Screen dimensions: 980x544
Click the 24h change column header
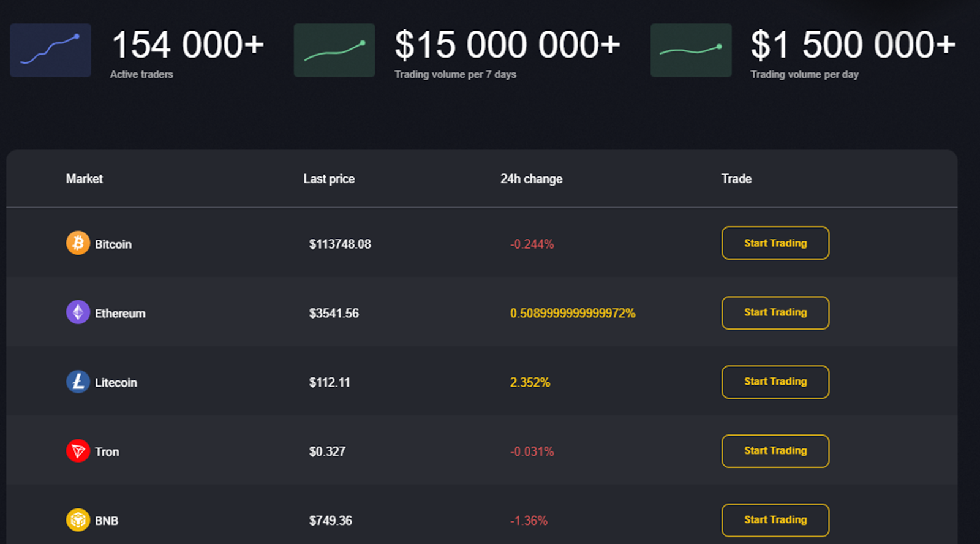click(x=531, y=179)
